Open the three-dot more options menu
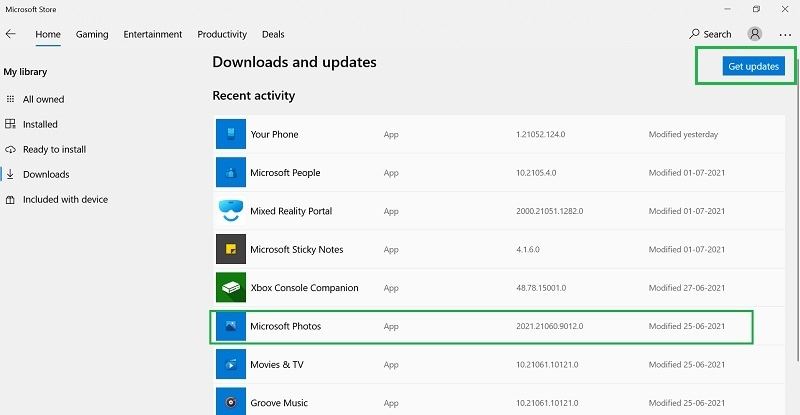800x415 pixels. point(784,34)
